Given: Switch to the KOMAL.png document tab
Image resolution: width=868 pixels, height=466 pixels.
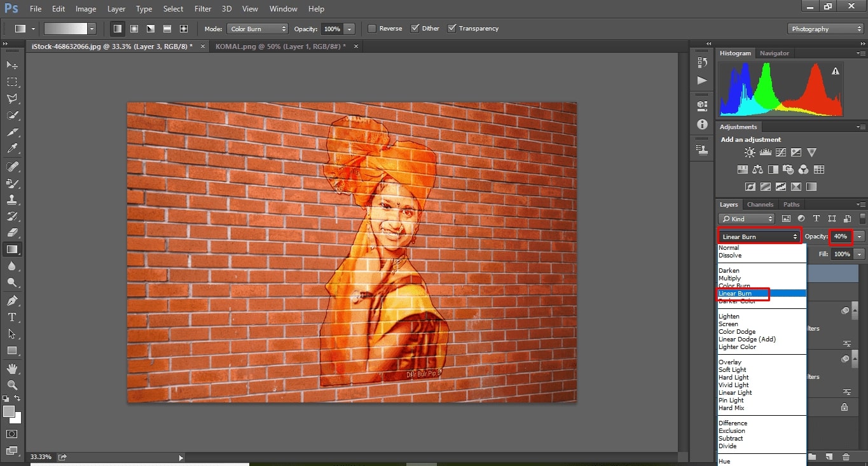Looking at the screenshot, I should pyautogui.click(x=280, y=46).
